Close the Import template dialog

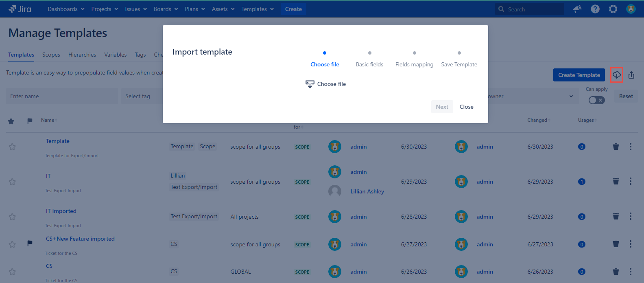[466, 107]
